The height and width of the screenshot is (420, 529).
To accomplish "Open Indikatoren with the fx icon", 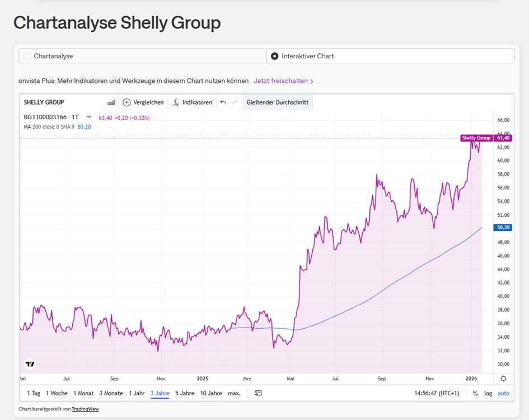I will tap(175, 102).
